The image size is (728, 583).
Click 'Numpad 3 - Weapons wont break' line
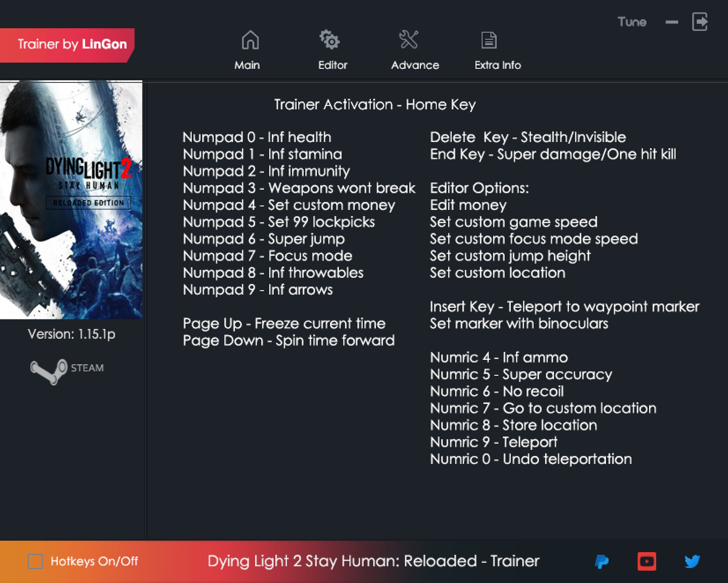click(x=299, y=188)
